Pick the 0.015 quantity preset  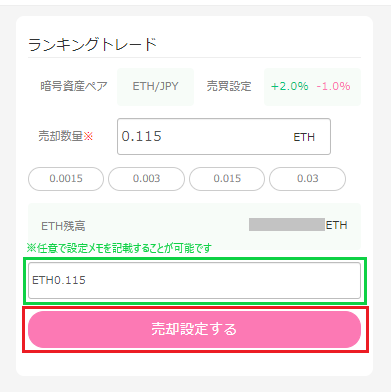click(x=227, y=179)
